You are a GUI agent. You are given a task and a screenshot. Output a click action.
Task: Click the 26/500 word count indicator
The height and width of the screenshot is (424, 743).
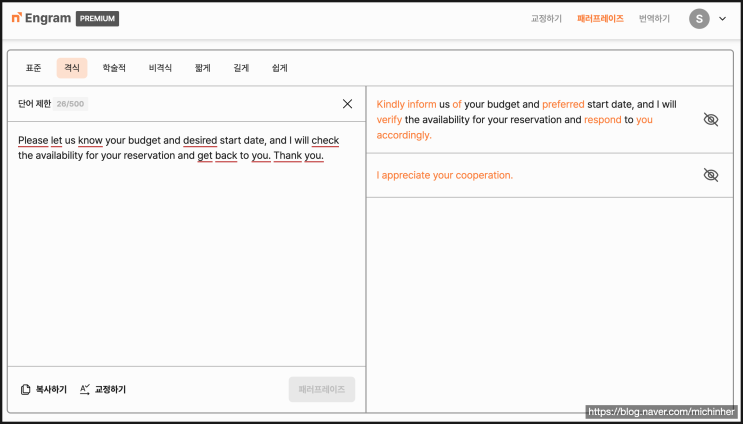point(71,104)
